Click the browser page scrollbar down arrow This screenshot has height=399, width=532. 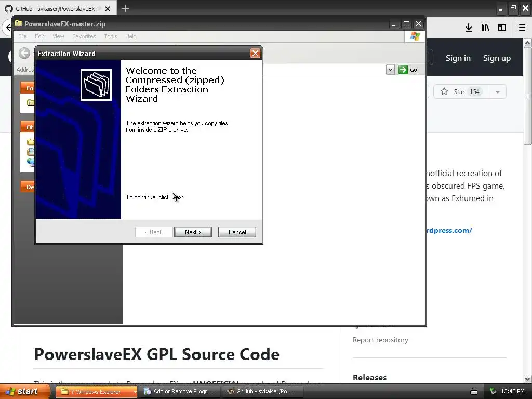(x=527, y=379)
